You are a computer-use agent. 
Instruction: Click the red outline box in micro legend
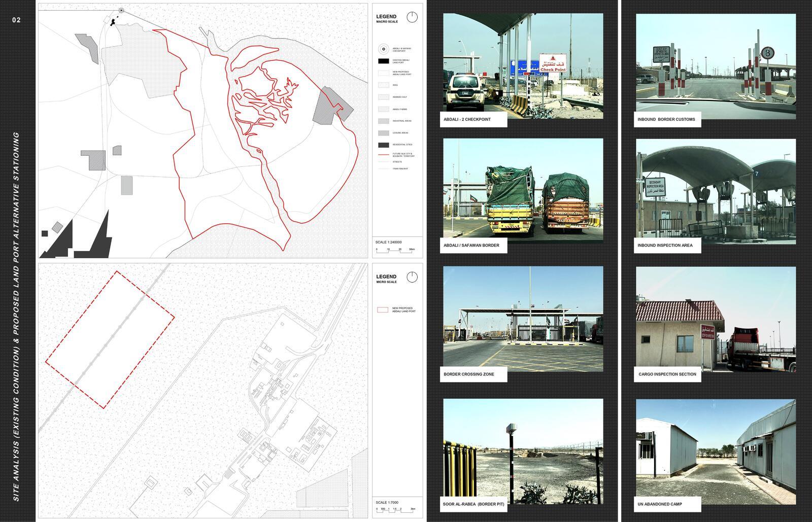383,309
